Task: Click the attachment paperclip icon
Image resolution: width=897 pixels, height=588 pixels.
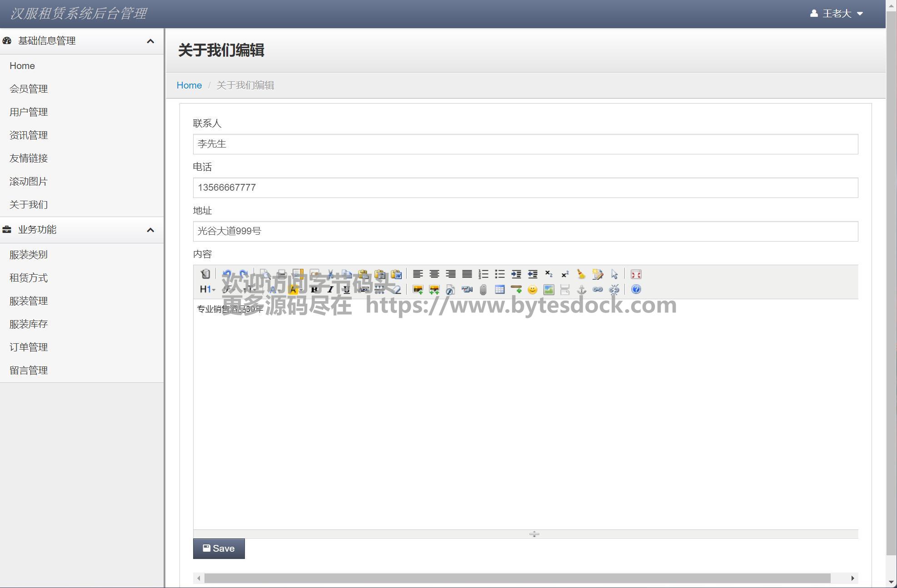Action: tap(483, 290)
